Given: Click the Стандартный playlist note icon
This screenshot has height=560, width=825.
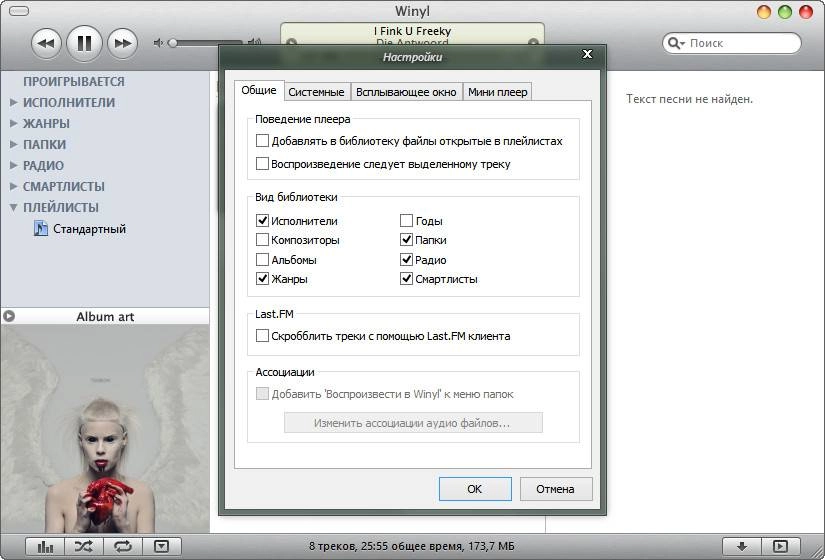Looking at the screenshot, I should click(41, 228).
